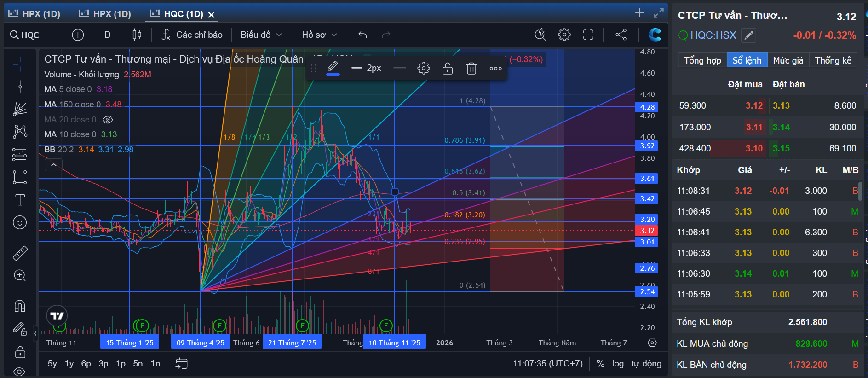Set chart range to 1y

pyautogui.click(x=69, y=364)
